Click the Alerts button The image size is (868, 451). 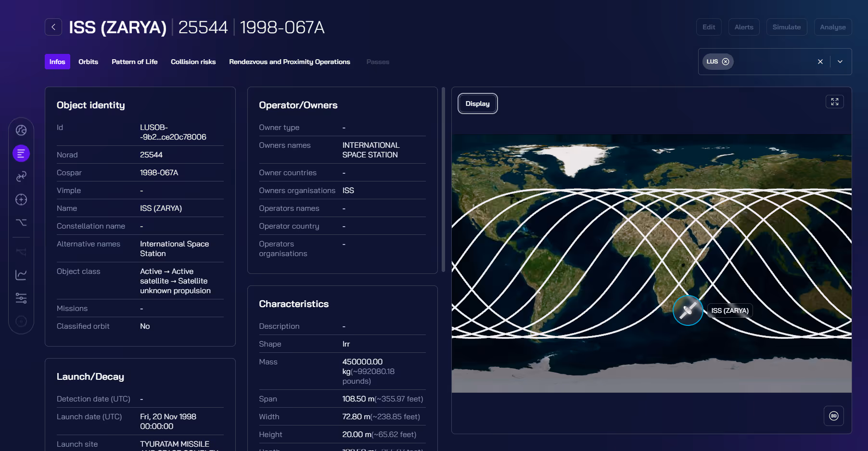tap(744, 27)
